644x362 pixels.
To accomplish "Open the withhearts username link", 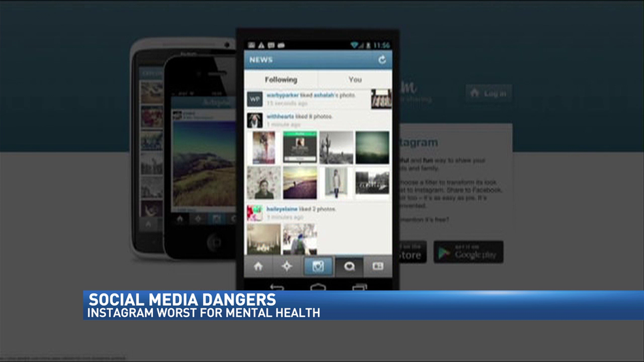I will (280, 117).
